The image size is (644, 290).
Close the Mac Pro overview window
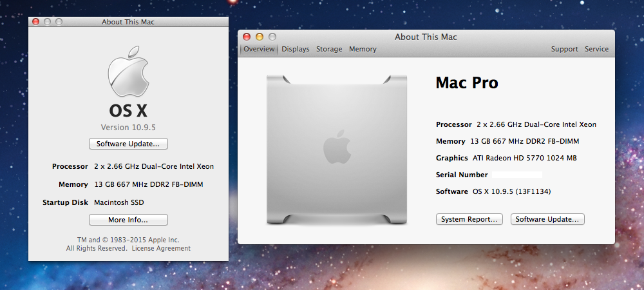(247, 37)
